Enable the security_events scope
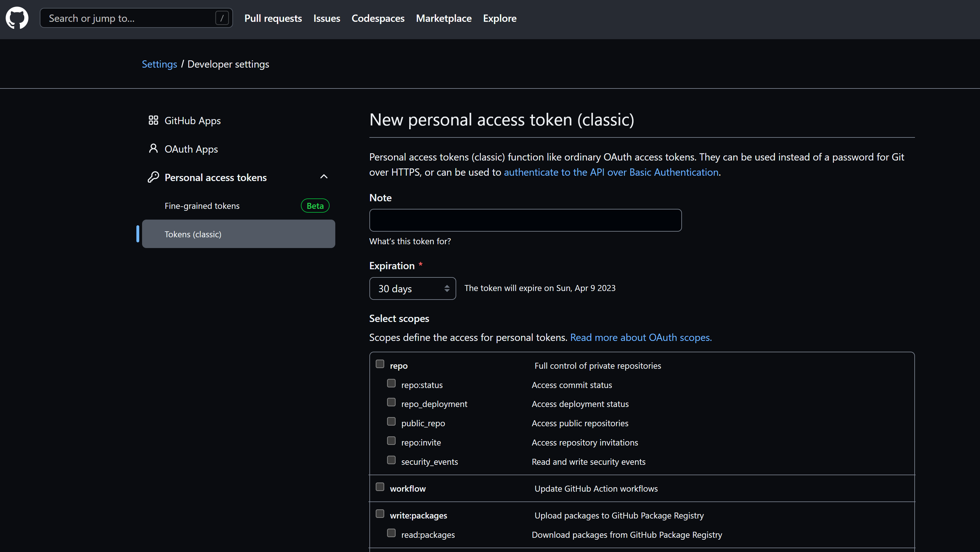Screen dimensions: 980x552 pos(391,460)
